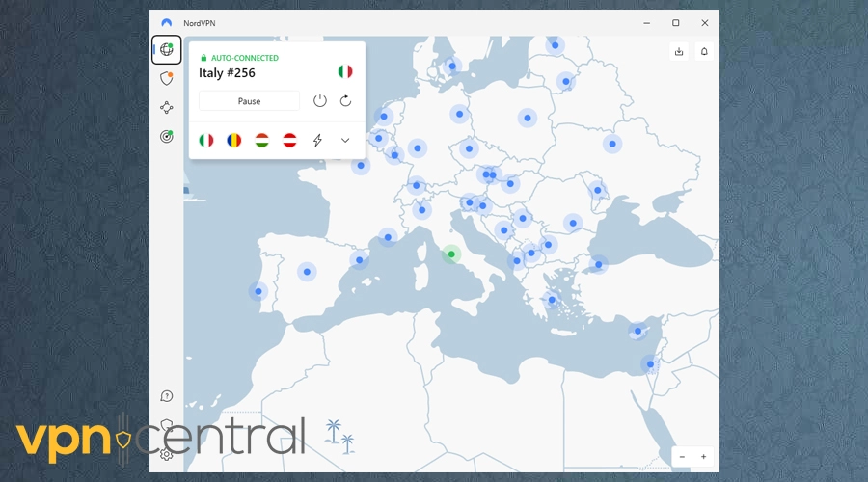
Task: Click the NordVPN logo in title bar
Action: pyautogui.click(x=167, y=23)
